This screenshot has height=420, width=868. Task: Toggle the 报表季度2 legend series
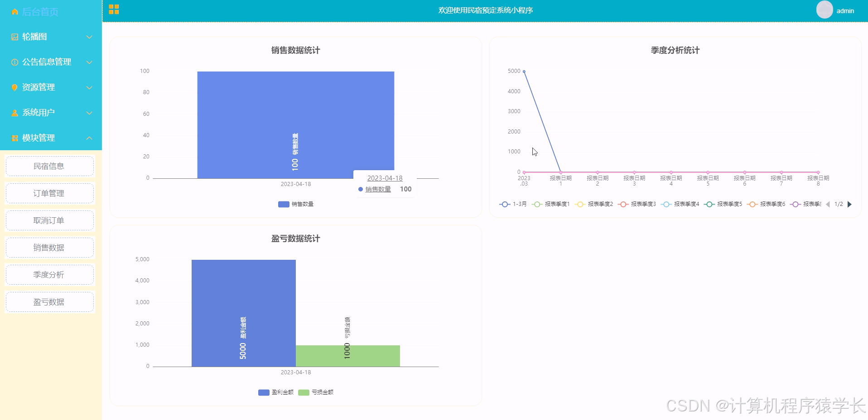pyautogui.click(x=593, y=204)
